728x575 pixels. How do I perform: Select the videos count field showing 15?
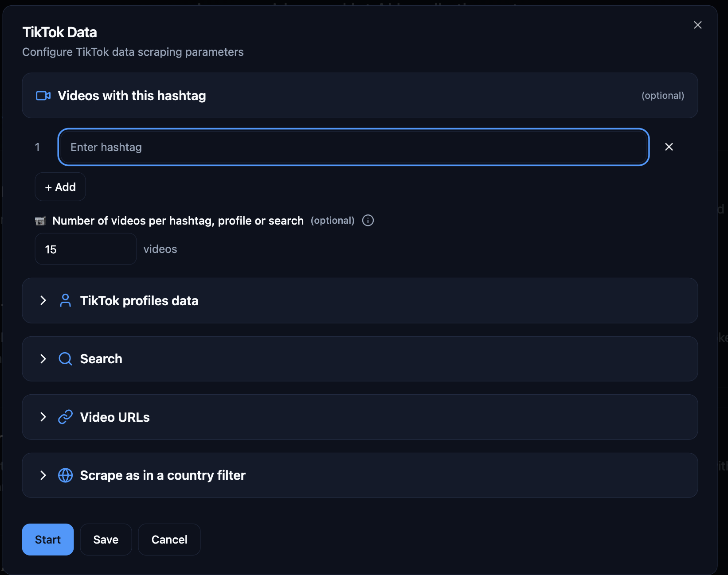click(x=85, y=249)
